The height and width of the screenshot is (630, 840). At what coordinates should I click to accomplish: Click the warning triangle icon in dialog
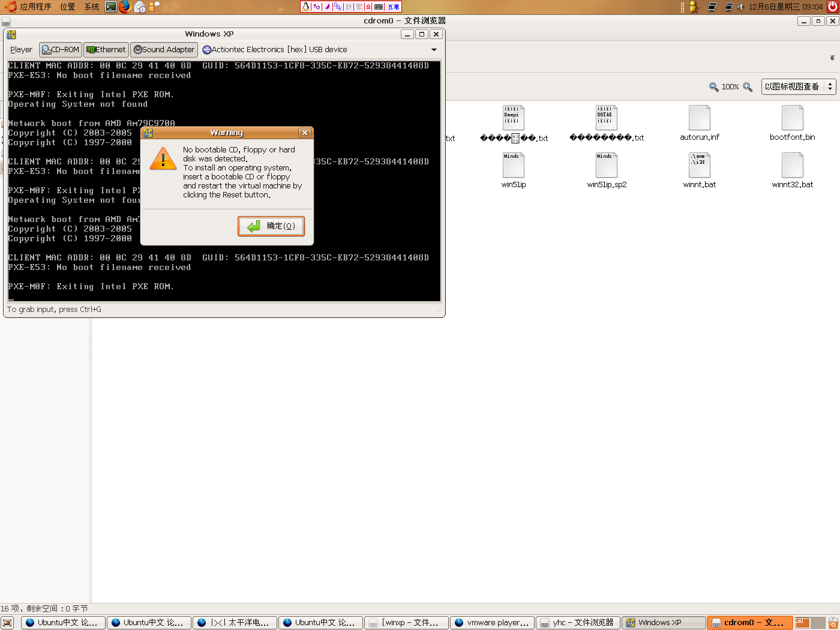pyautogui.click(x=163, y=159)
